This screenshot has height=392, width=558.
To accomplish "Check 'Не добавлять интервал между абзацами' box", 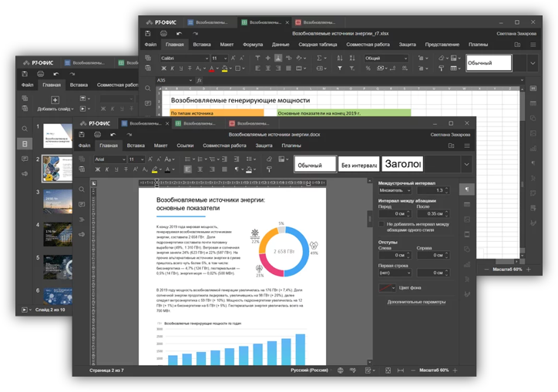I will point(381,225).
